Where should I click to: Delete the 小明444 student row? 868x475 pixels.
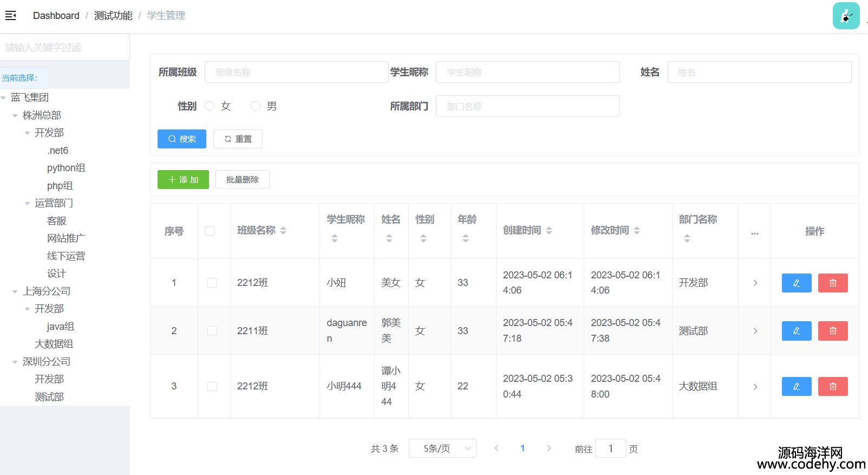[832, 387]
